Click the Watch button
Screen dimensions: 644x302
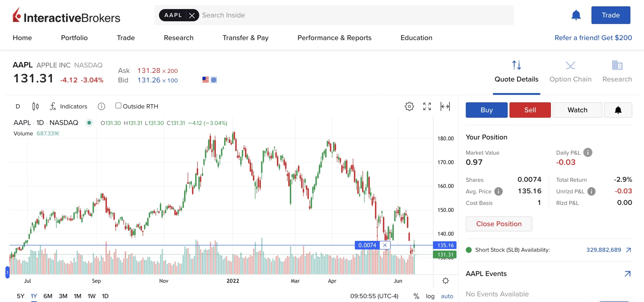[577, 110]
